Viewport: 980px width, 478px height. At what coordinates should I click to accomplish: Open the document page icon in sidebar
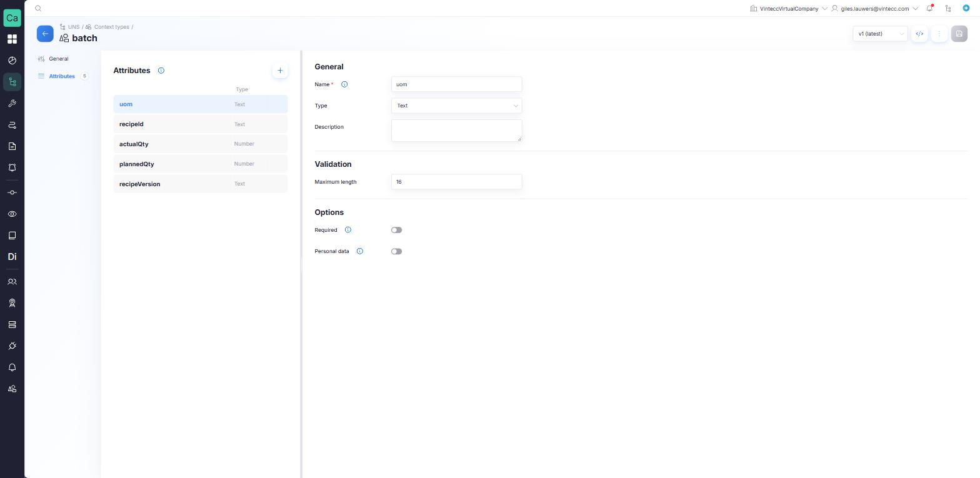tap(12, 146)
